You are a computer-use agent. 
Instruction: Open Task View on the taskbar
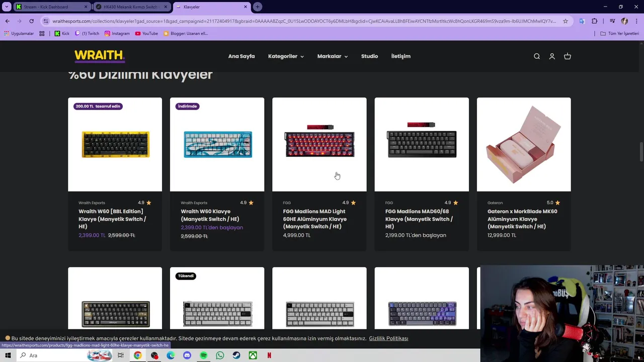[121, 355]
